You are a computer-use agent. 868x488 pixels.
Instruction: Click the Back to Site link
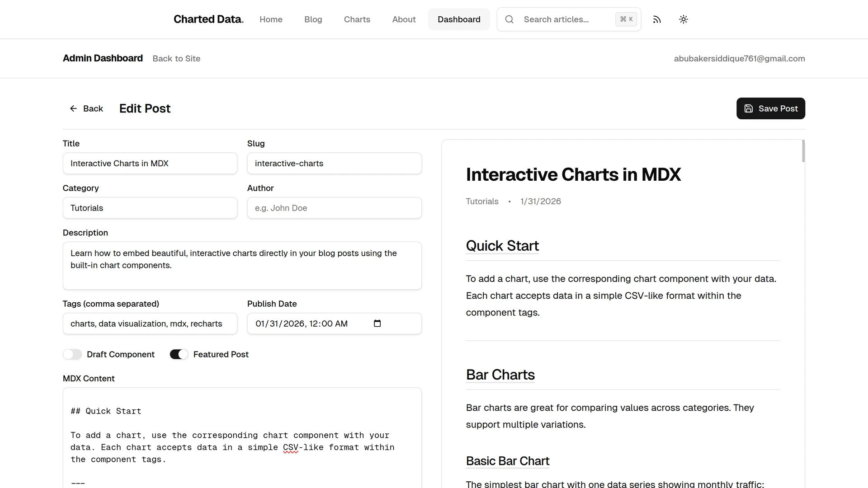(x=176, y=59)
